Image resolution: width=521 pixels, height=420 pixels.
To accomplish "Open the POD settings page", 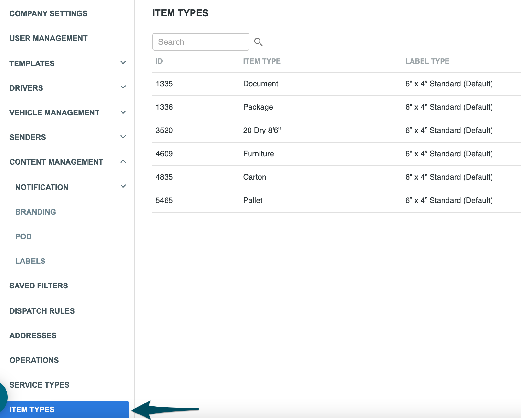I will click(x=23, y=237).
